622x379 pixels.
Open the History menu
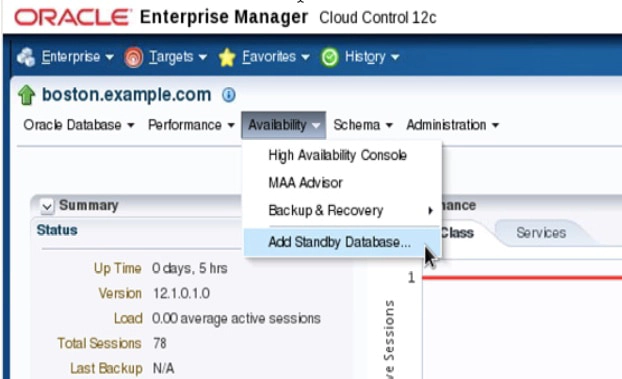coord(372,57)
